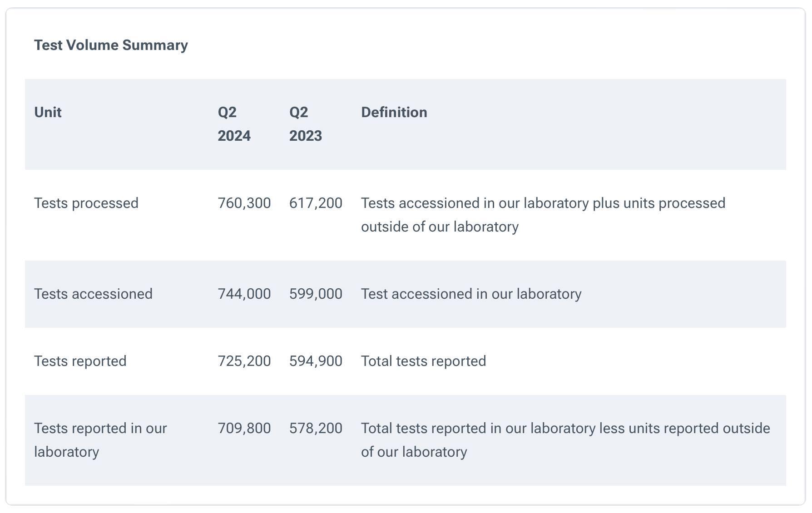Click the Tests processed definition text
Image resolution: width=812 pixels, height=513 pixels.
543,214
